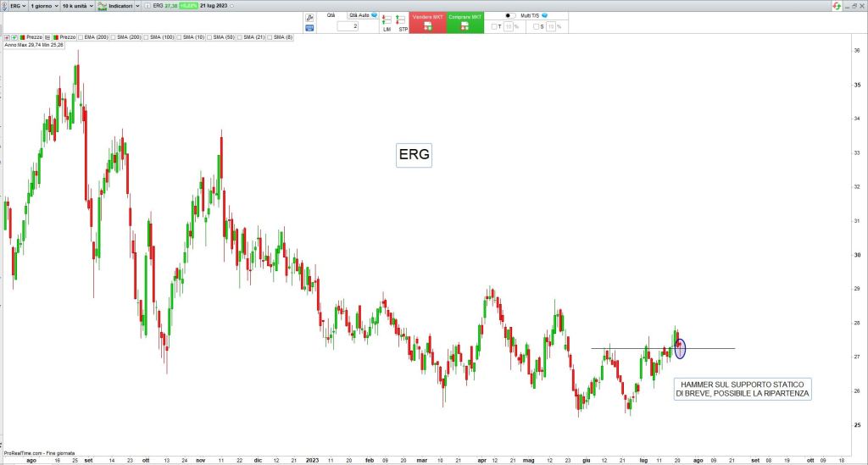Expand the arrow next to Indicatori
Viewport: 868px width, 465px height.
(138, 6)
